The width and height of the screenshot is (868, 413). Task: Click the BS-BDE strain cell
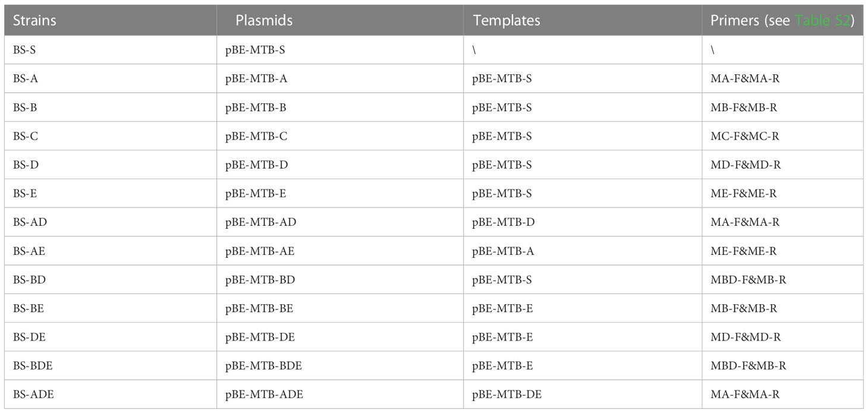[111, 366]
